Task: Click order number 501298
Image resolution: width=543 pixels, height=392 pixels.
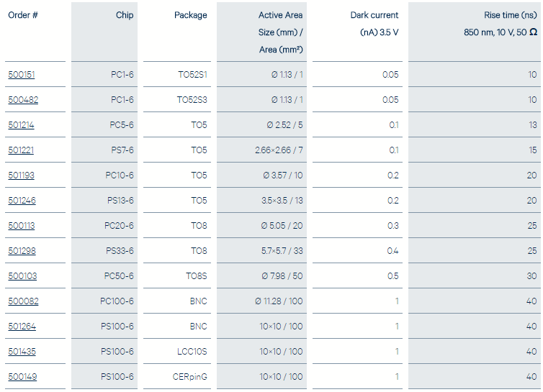Action: 22,251
